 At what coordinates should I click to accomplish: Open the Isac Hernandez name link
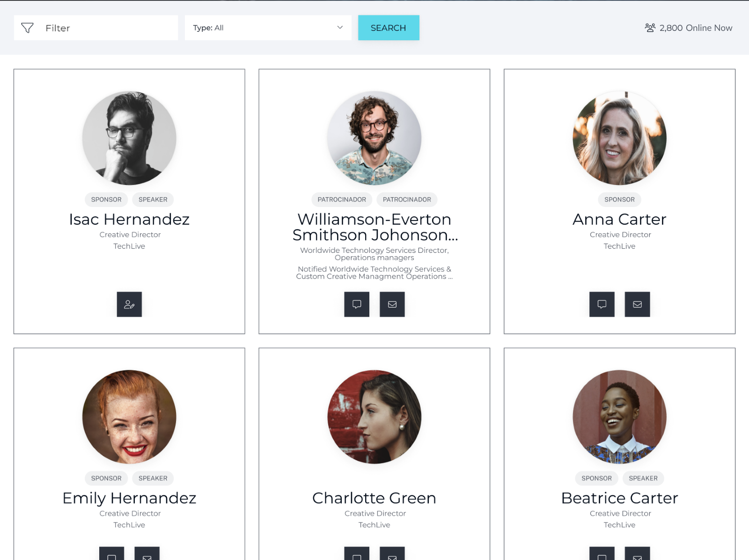coord(129,219)
